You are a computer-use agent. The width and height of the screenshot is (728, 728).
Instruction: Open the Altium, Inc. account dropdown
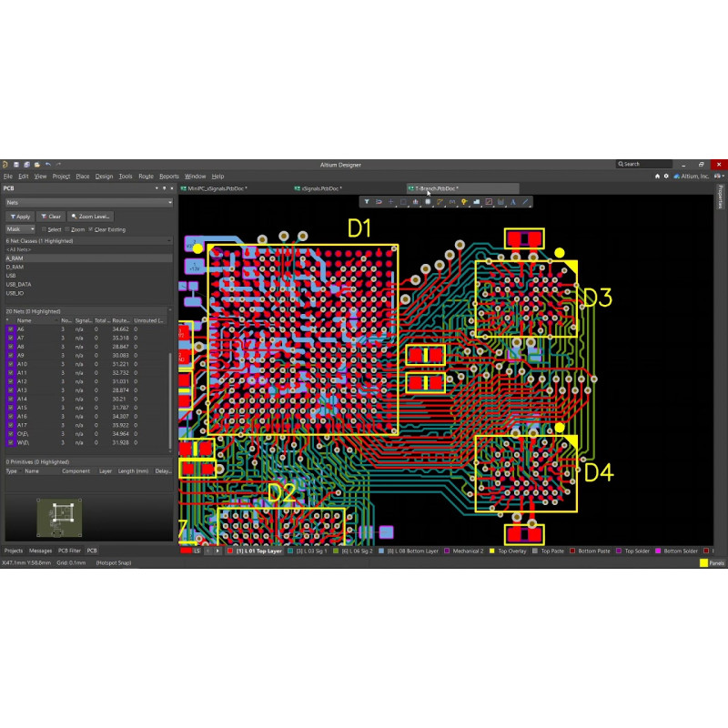pyautogui.click(x=691, y=176)
